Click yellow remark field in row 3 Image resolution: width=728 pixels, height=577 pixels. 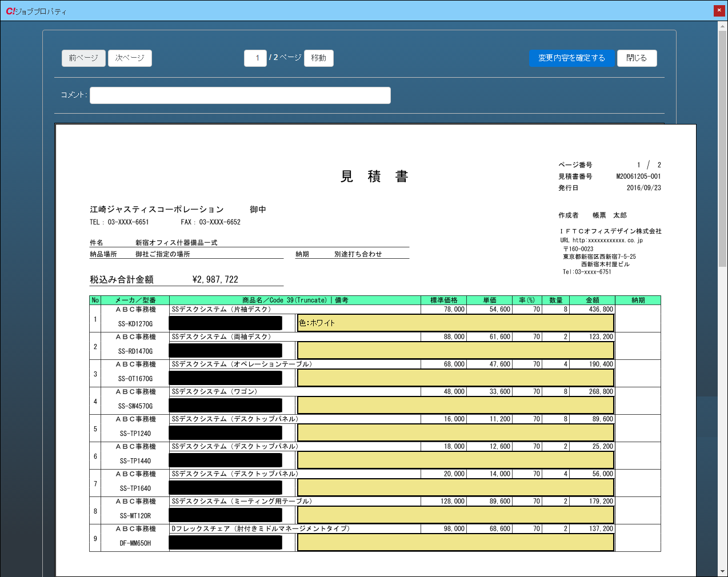[x=455, y=378]
